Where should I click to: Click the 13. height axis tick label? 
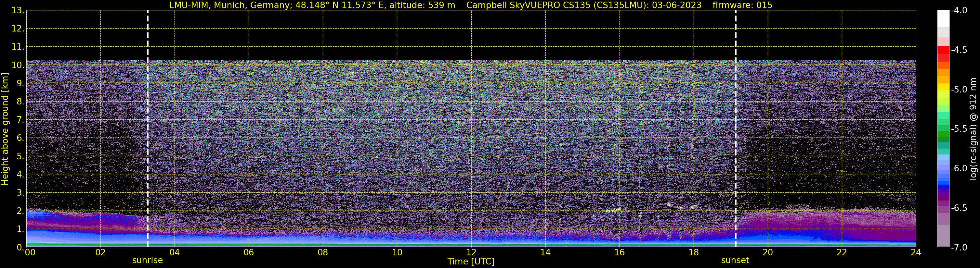(18, 11)
